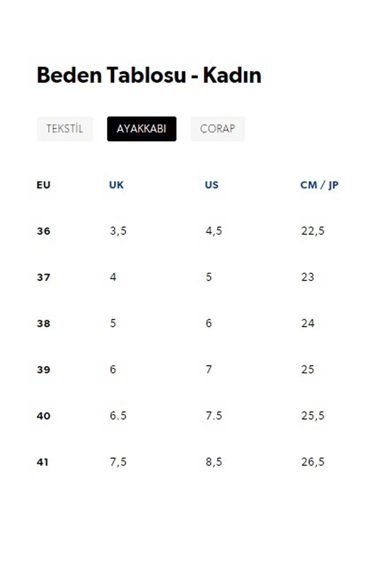Click the UK column header

coord(116,185)
